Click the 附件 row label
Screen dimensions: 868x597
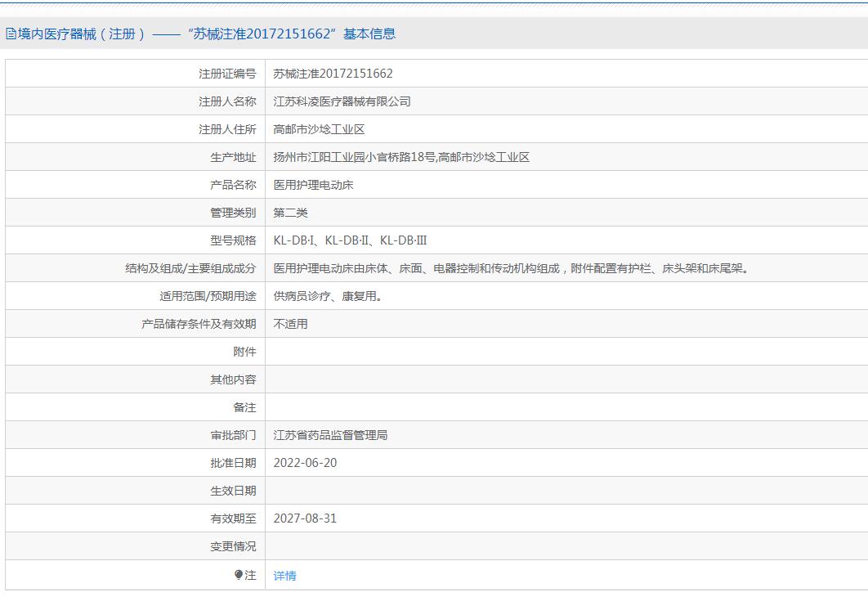244,352
